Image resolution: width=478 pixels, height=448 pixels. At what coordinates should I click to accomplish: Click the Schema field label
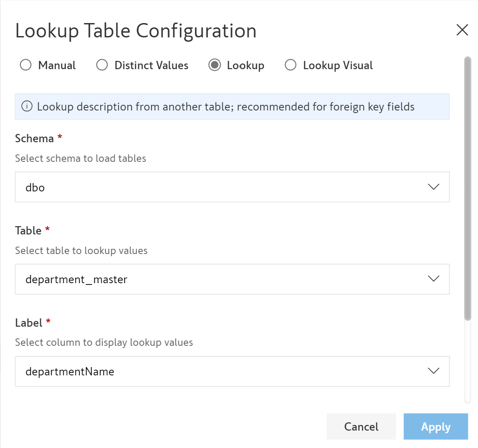pyautogui.click(x=34, y=138)
